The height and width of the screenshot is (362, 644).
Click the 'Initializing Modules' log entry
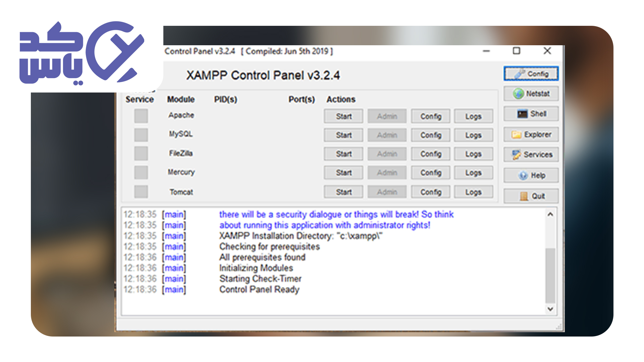256,268
